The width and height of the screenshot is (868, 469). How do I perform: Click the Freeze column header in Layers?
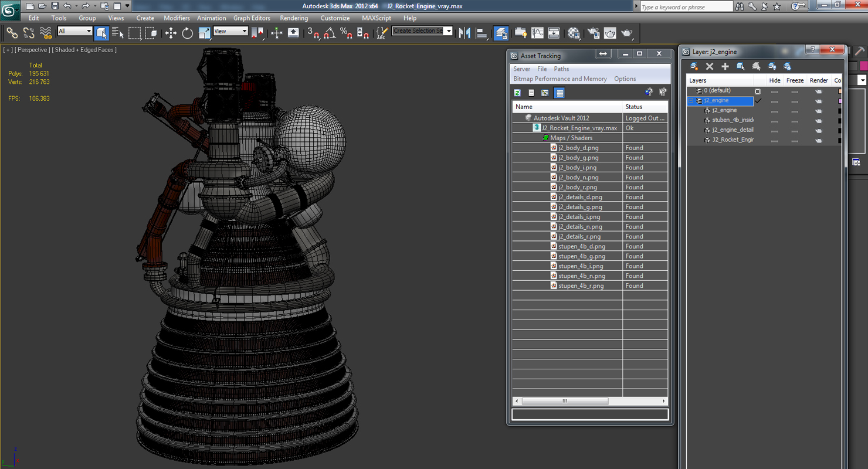coord(795,80)
